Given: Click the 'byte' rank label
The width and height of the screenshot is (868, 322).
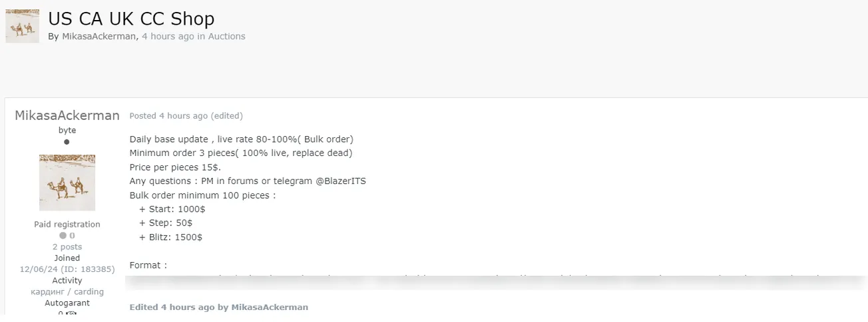Looking at the screenshot, I should pos(67,130).
